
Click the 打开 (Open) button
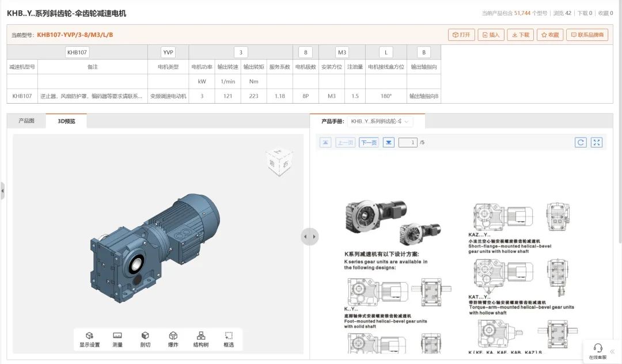click(461, 35)
